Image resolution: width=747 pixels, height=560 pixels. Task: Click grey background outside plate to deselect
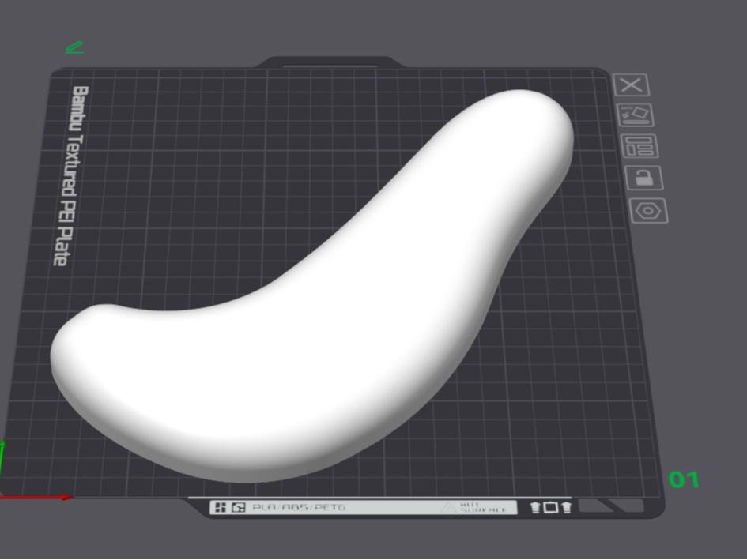(705, 286)
